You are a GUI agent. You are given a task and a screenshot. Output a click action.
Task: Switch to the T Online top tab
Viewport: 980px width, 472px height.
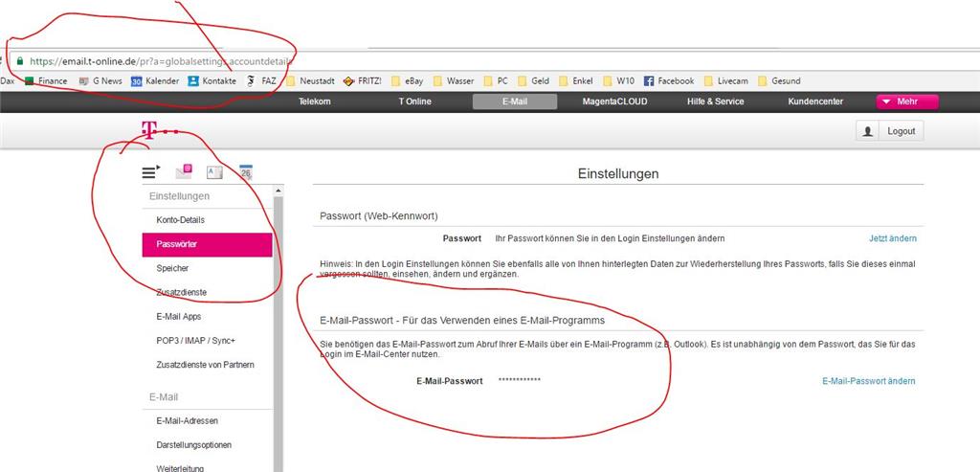(415, 101)
